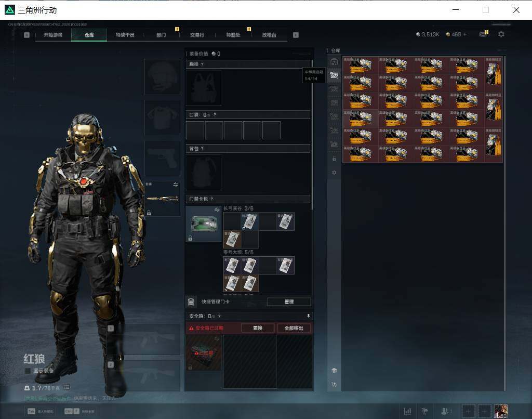
Task: Click the warehouse sidebar lock icon
Action: (334, 159)
